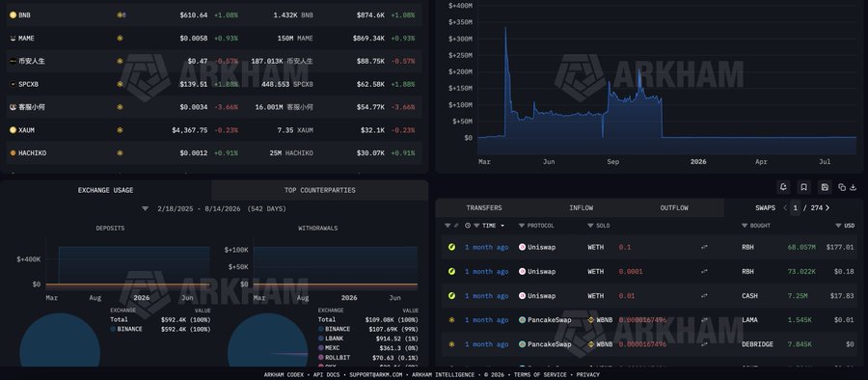The height and width of the screenshot is (380, 868).
Task: Open the TIME column filter
Action: coord(476,226)
